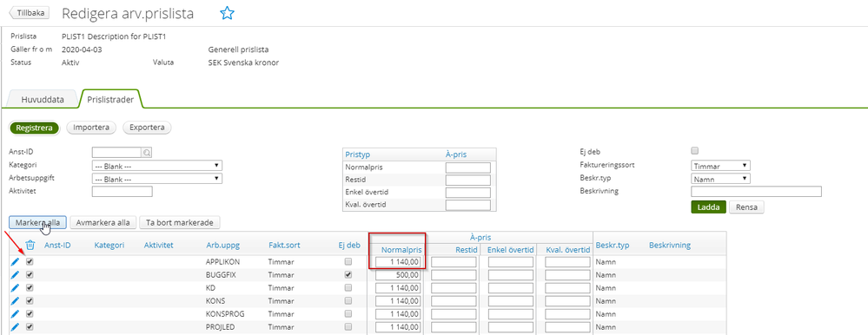The image size is (868, 335).
Task: Click the Beskrivning text field
Action: tap(756, 191)
